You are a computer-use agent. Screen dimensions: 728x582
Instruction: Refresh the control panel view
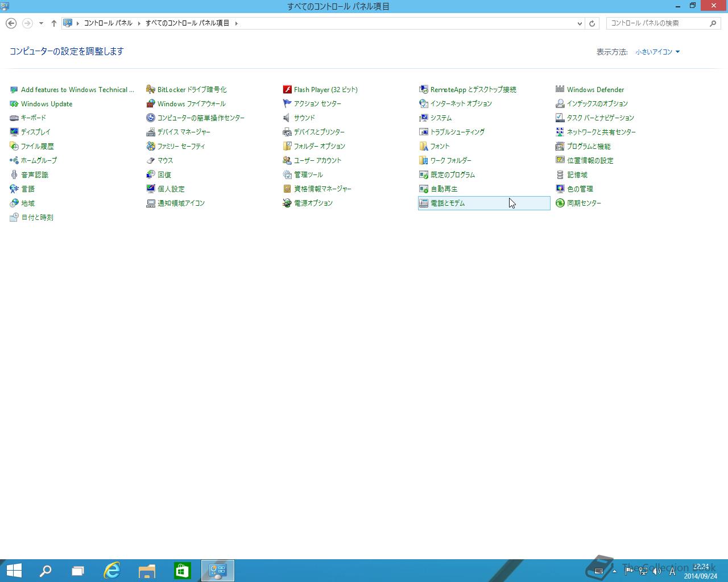coord(592,23)
